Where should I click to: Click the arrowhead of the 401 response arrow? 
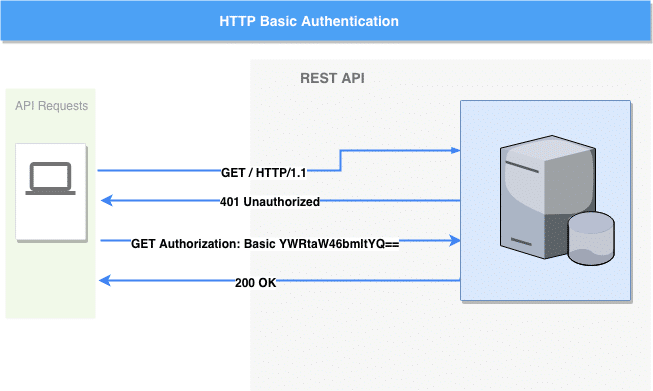107,200
